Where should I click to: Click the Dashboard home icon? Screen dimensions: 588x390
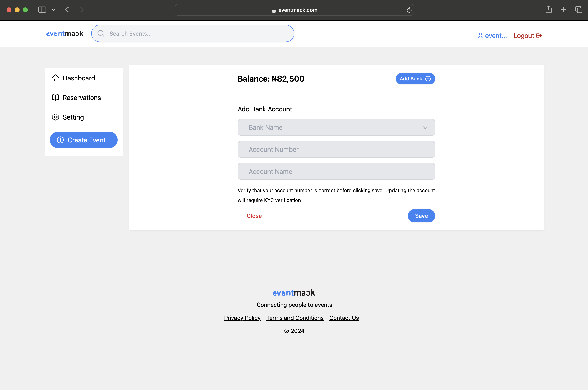point(55,78)
